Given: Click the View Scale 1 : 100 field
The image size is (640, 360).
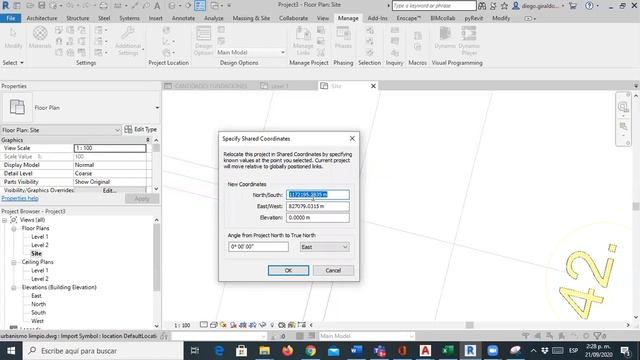Looking at the screenshot, I should tap(110, 148).
